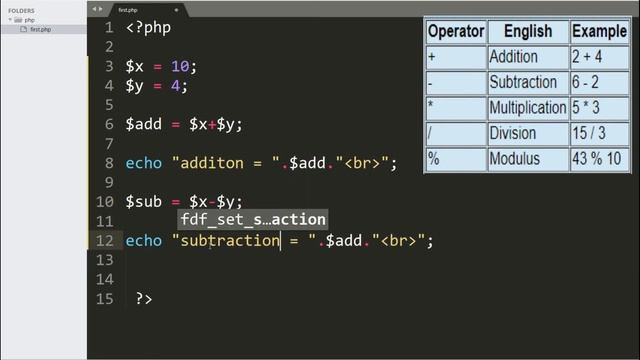Image resolution: width=640 pixels, height=360 pixels.
Task: Click line number 12 in gutter
Action: 104,240
